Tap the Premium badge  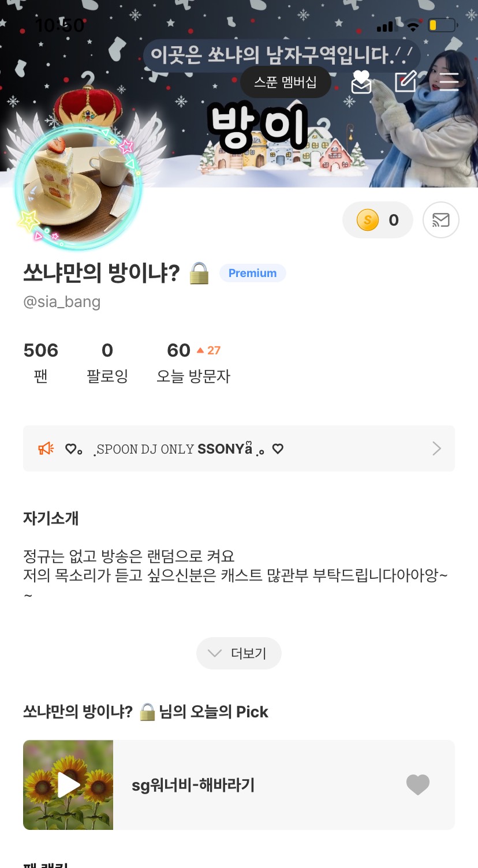click(x=252, y=273)
